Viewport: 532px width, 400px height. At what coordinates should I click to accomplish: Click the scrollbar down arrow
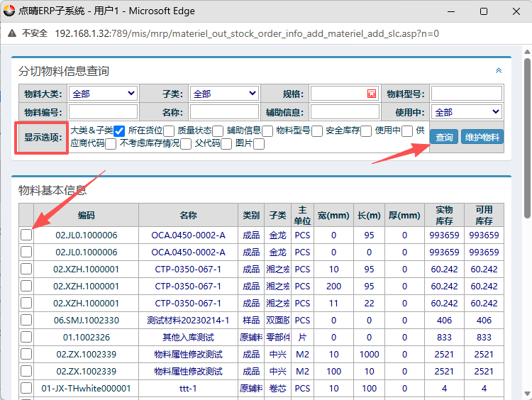(x=527, y=394)
